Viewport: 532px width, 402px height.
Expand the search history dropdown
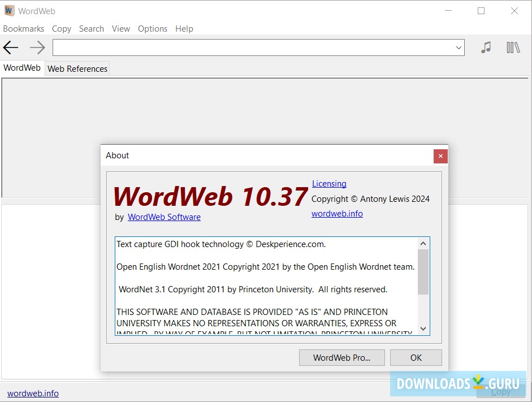(457, 47)
